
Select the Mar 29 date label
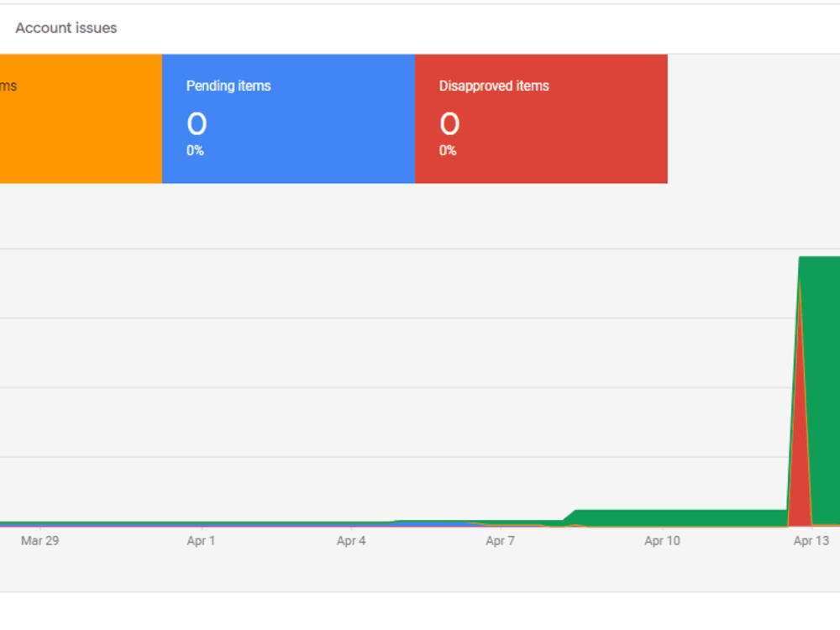pos(39,540)
